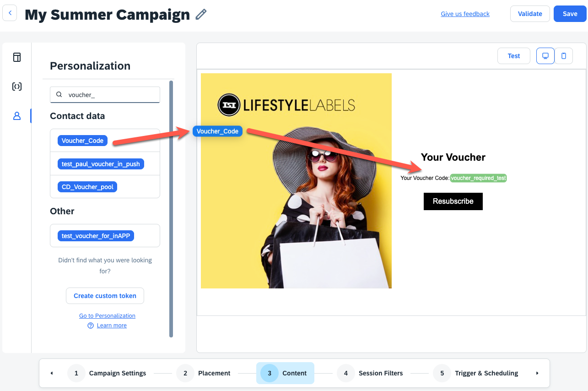The height and width of the screenshot is (391, 588).
Task: Open Go to Personalization link
Action: click(x=107, y=316)
